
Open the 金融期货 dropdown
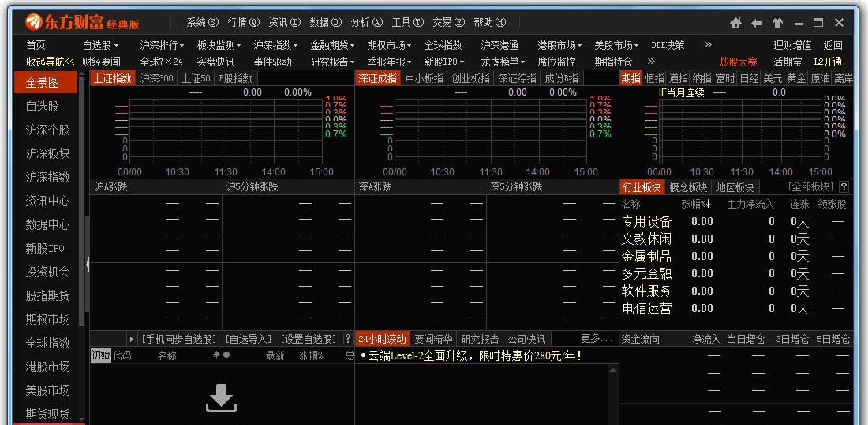click(333, 45)
